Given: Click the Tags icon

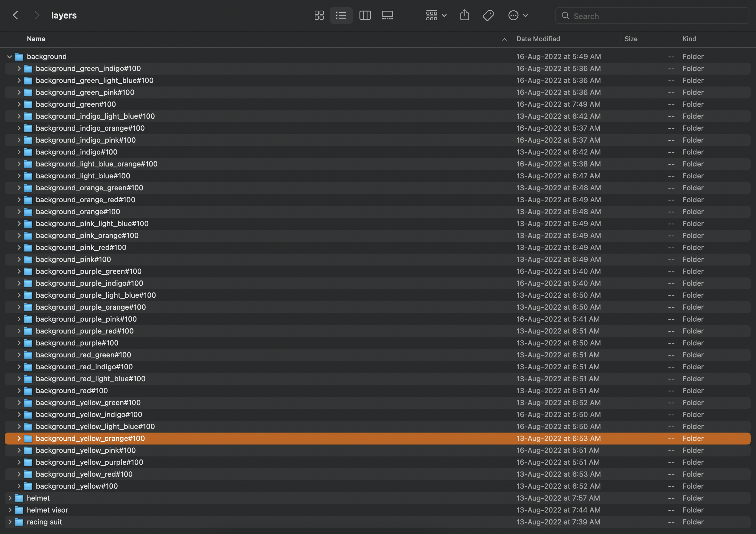Looking at the screenshot, I should pyautogui.click(x=488, y=15).
